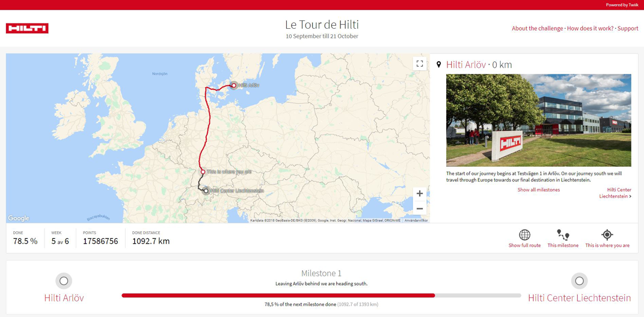Click the Milestone 1 heading

[x=321, y=273]
